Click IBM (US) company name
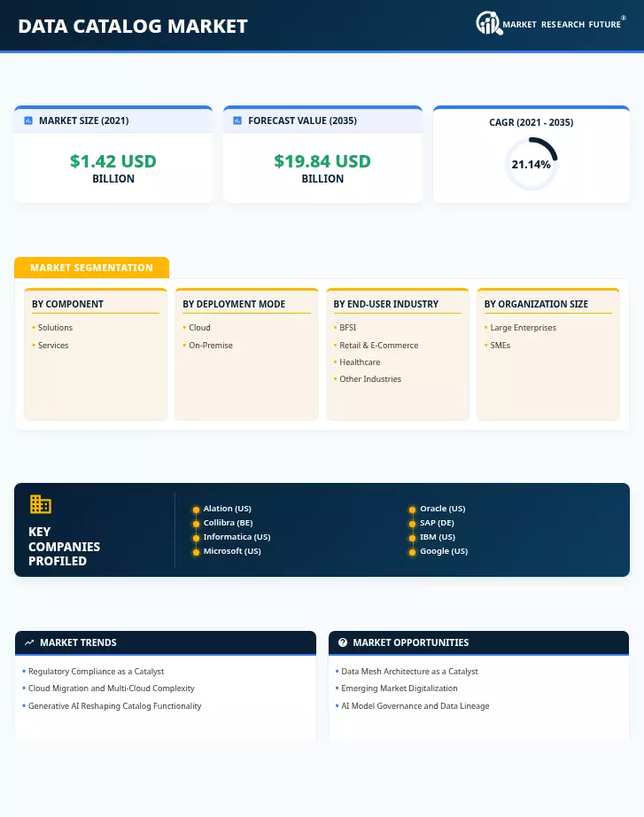The width and height of the screenshot is (644, 817). click(438, 537)
